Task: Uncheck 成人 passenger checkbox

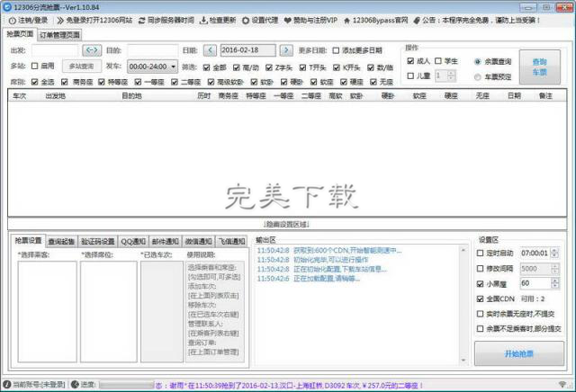Action: click(410, 61)
